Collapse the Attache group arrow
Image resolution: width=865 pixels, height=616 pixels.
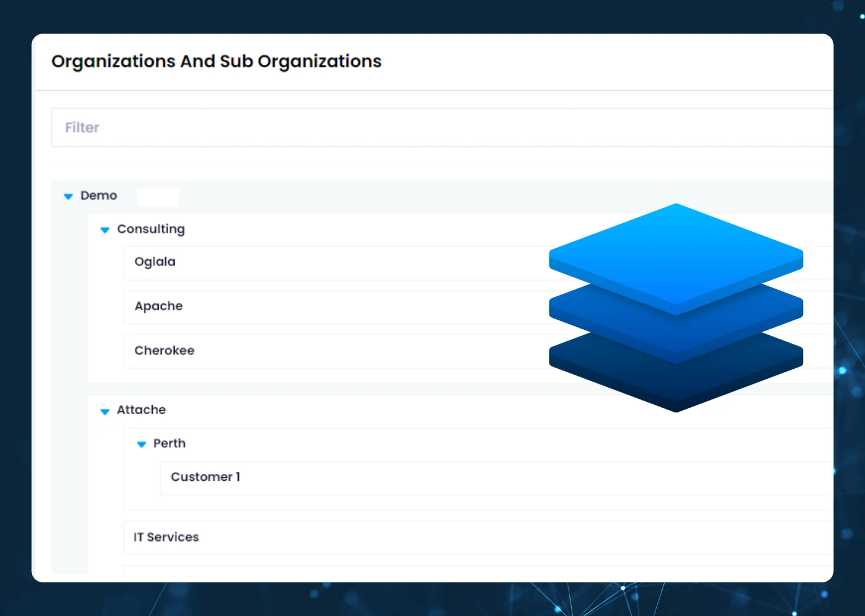[105, 411]
